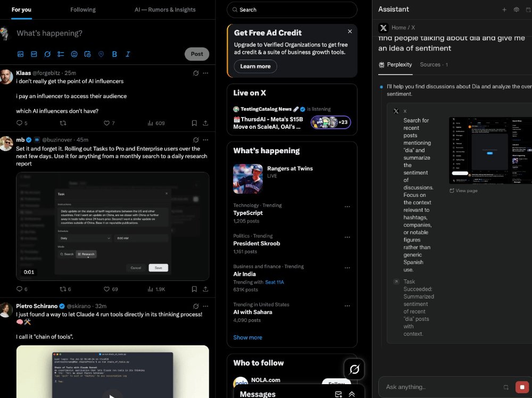This screenshot has width=532, height=398.
Task: Apply bold formatting in composer
Action: [114, 54]
